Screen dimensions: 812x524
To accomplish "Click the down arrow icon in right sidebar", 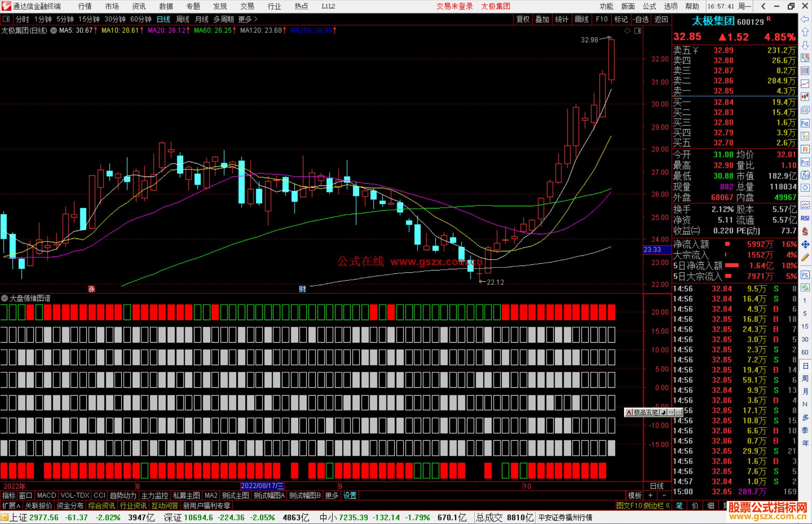I will [x=805, y=45].
